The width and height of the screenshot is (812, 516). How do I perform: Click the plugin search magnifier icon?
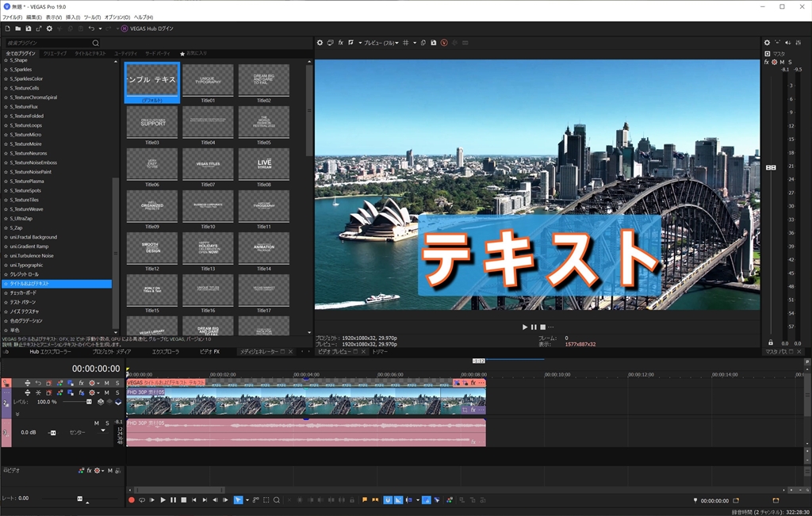click(x=96, y=43)
